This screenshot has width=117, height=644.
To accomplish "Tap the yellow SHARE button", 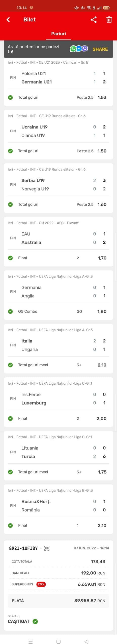I will point(100,49).
